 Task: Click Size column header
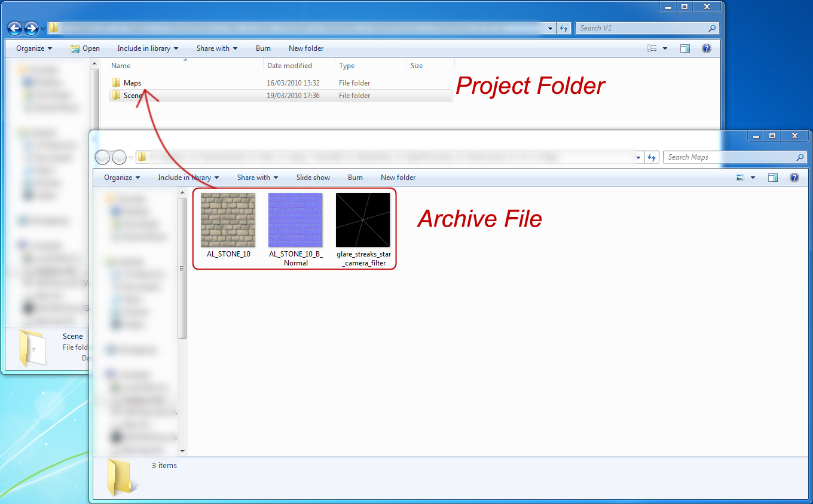click(x=417, y=66)
